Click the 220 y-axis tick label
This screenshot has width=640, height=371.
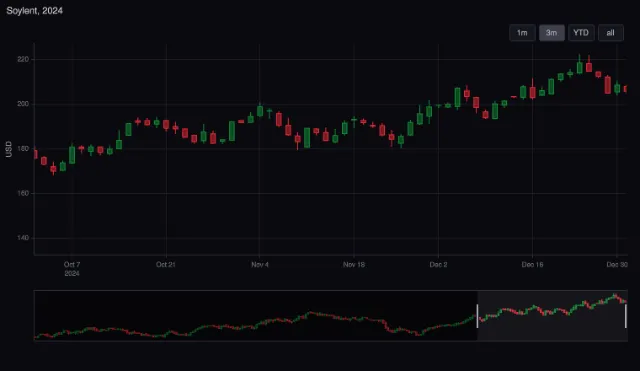pos(23,59)
